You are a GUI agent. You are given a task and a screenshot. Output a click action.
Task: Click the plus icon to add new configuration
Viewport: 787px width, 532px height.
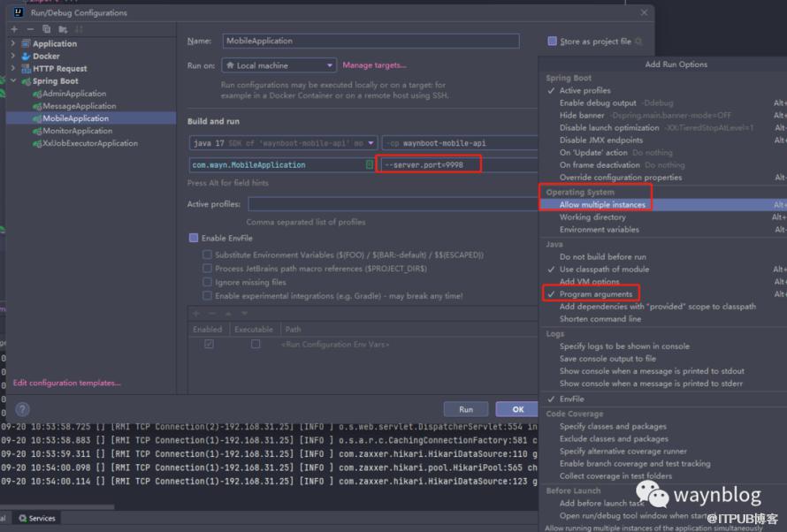[14, 29]
